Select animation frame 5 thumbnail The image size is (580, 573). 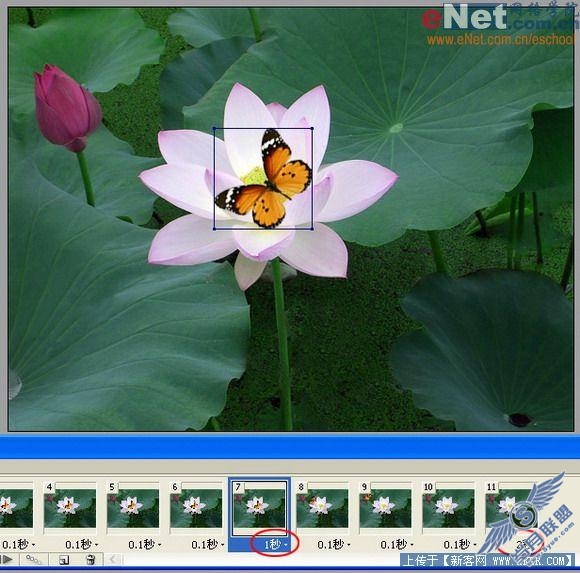coord(133,508)
